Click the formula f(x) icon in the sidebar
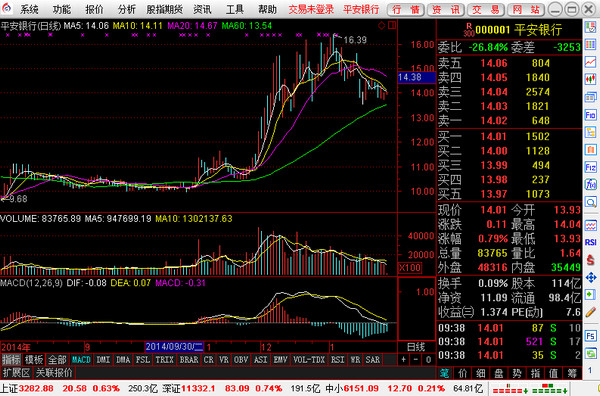The image size is (600, 396). point(590,184)
